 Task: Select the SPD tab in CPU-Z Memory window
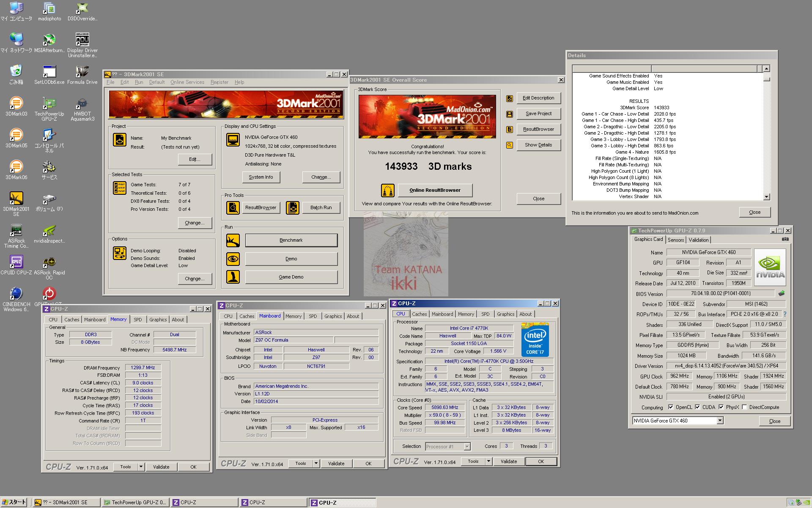[x=138, y=320]
